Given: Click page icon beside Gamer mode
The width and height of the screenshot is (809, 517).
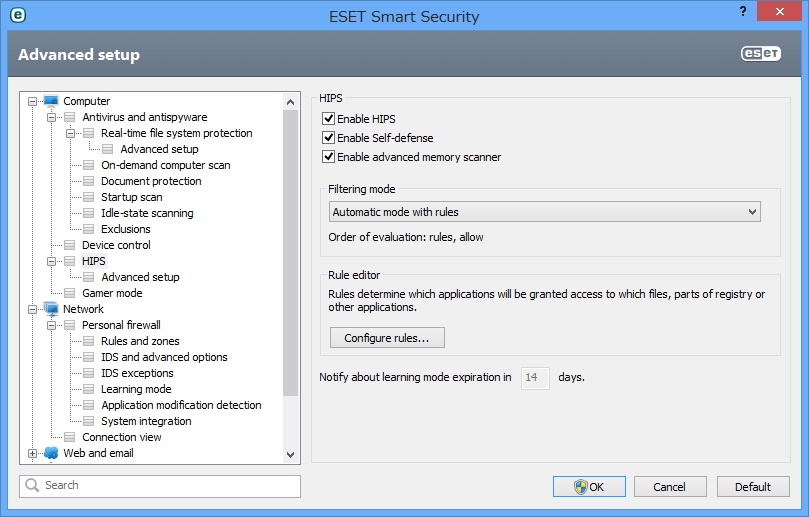Looking at the screenshot, I should 70,293.
